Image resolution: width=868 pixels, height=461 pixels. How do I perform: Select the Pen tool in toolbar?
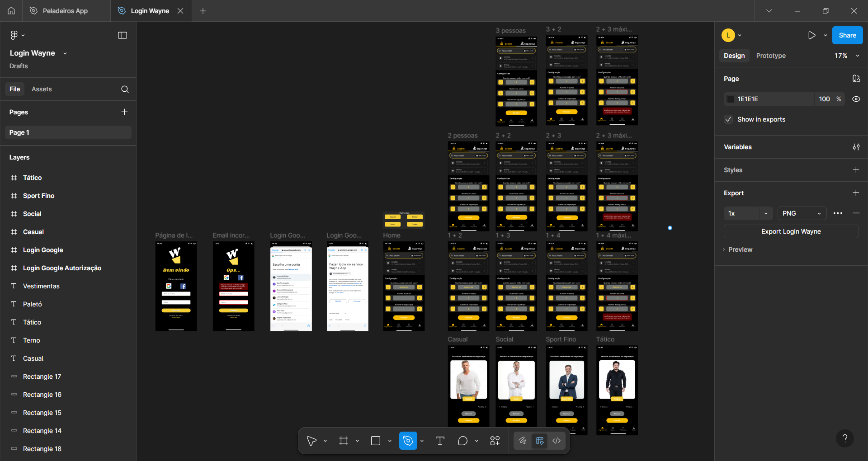[408, 441]
